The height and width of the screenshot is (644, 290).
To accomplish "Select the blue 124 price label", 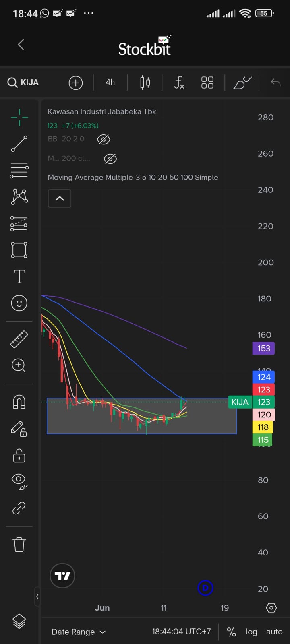I will coord(263,377).
